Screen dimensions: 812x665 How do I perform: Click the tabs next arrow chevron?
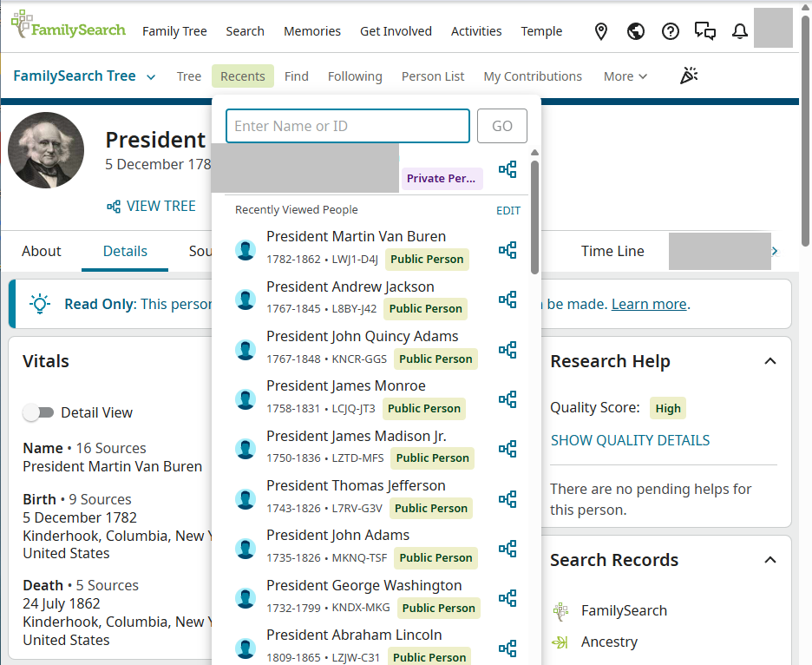[x=775, y=252]
